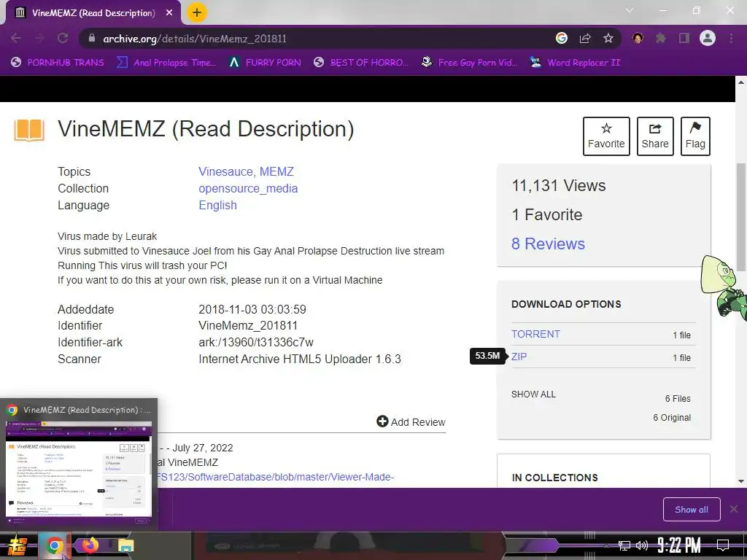Viewport: 747px width, 560px height.
Task: Close the VineMEMZ browser tab
Action: [x=169, y=13]
